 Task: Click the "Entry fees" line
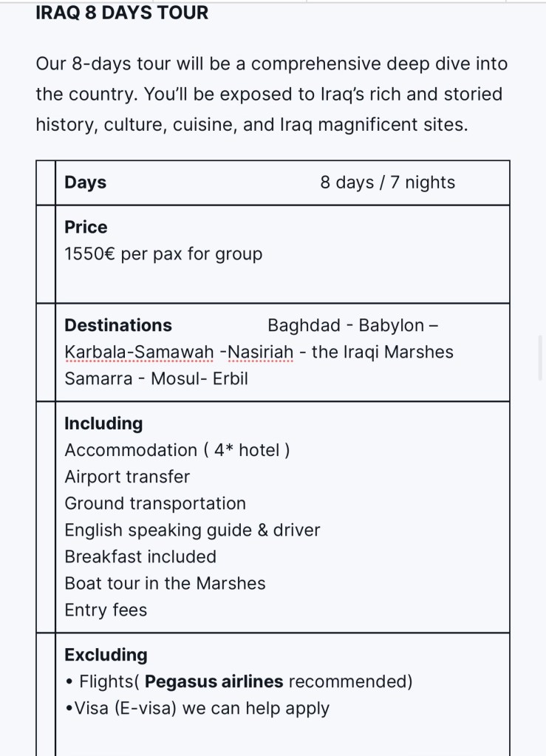click(106, 610)
